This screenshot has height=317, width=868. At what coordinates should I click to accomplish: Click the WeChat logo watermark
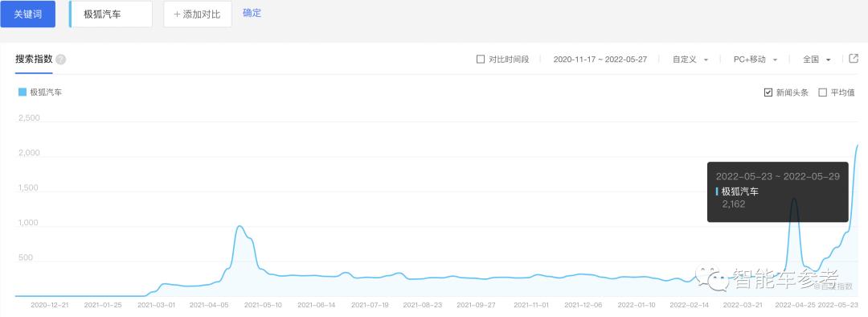(x=712, y=277)
